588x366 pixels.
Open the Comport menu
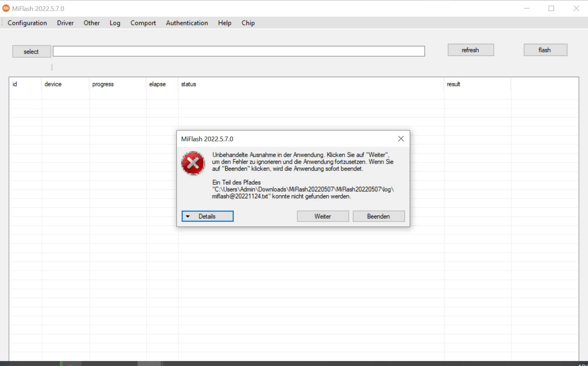[x=143, y=23]
